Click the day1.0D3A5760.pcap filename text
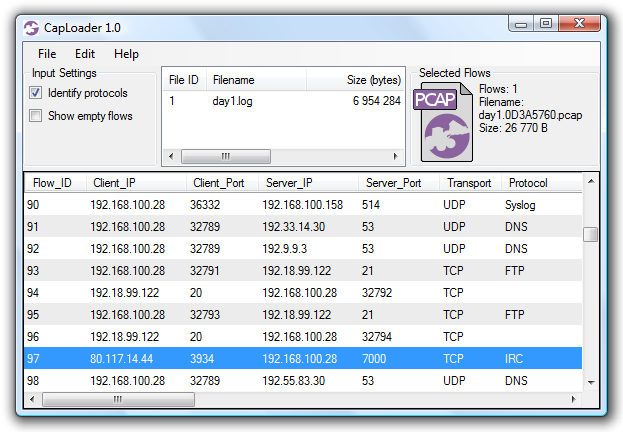The height and width of the screenshot is (432, 623). [x=530, y=115]
